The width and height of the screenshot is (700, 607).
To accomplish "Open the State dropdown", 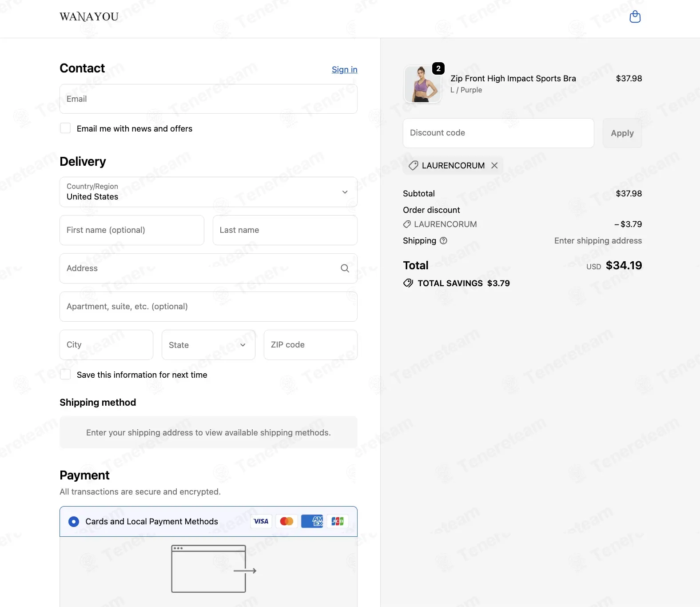I will pyautogui.click(x=208, y=345).
